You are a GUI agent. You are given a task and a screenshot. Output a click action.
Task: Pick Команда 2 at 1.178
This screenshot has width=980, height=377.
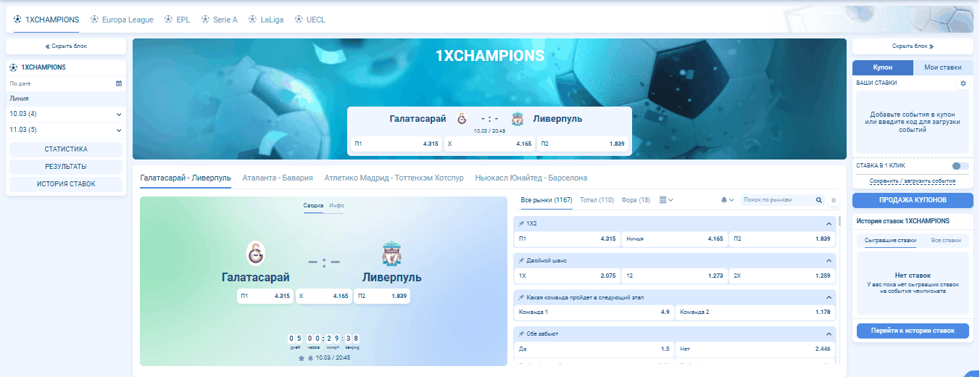(755, 312)
